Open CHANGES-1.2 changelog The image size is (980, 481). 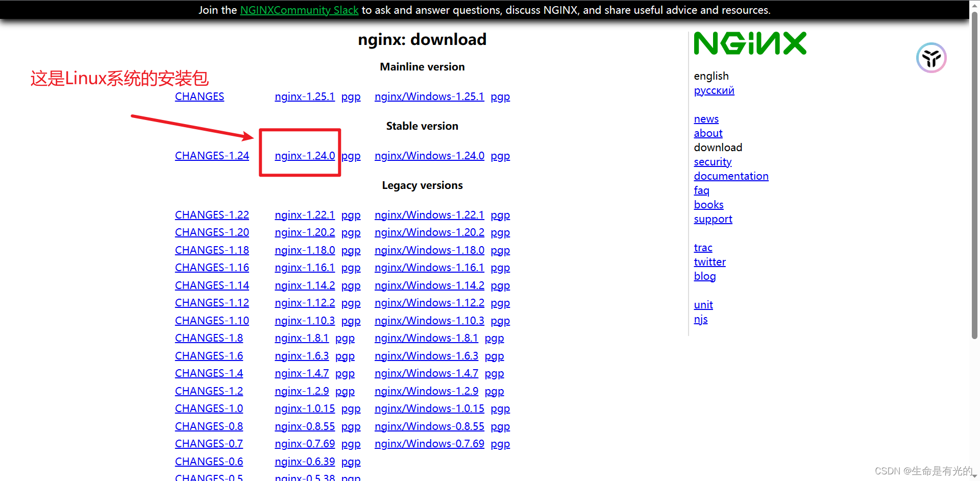point(209,391)
